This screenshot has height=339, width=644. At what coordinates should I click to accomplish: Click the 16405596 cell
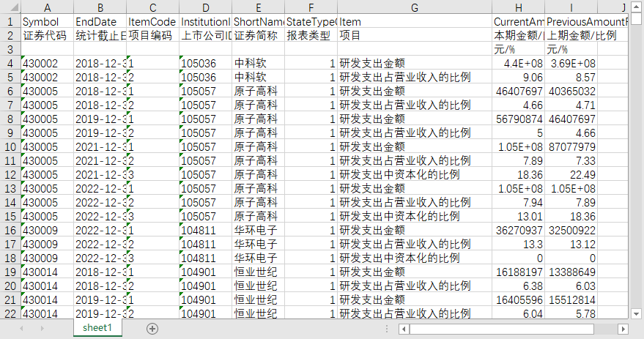coord(519,299)
